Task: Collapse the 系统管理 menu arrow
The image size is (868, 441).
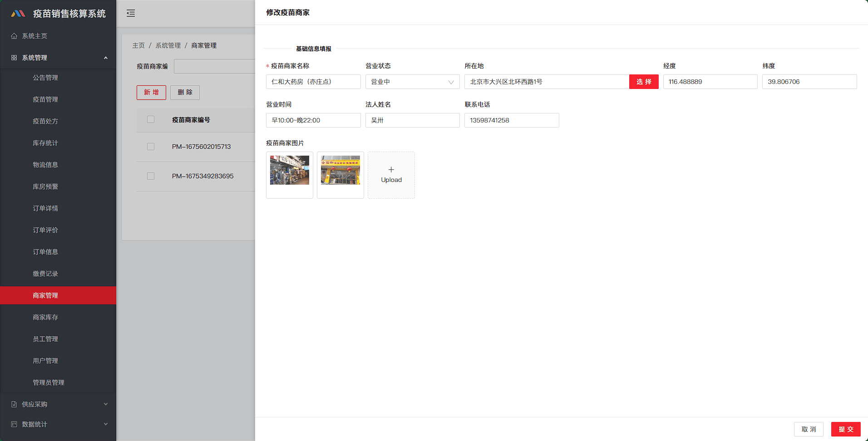Action: tap(106, 58)
